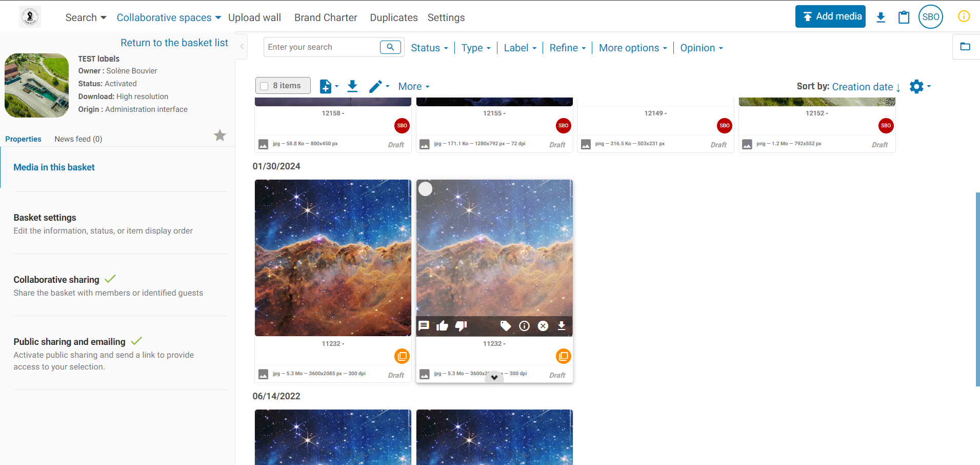980x465 pixels.
Task: Open the pencil edit tool dropdown
Action: (379, 86)
